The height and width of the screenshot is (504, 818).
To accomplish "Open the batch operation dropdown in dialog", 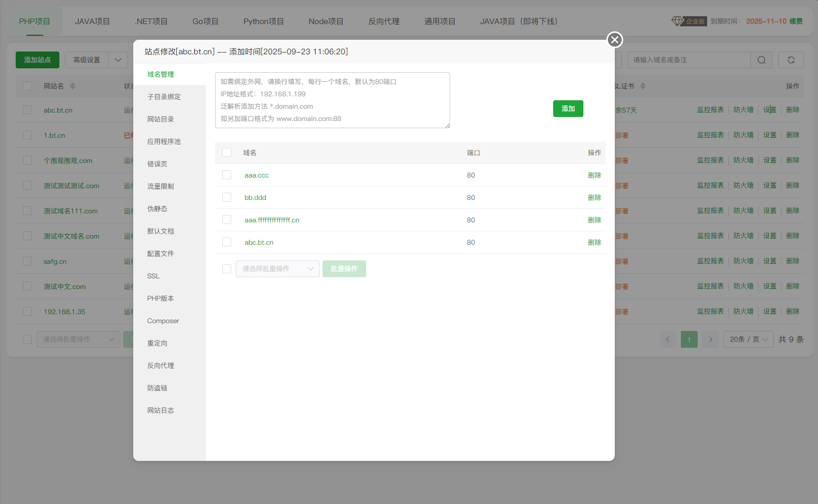I will pyautogui.click(x=277, y=269).
